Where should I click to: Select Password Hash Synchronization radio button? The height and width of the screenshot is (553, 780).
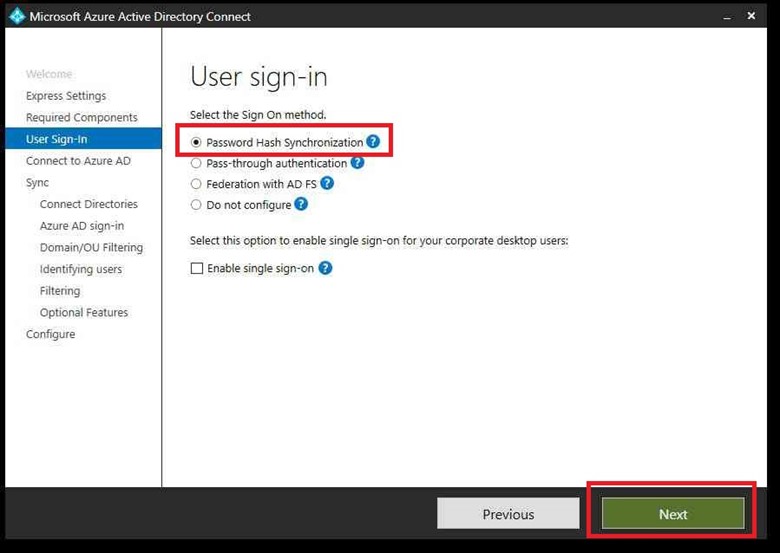[x=196, y=143]
